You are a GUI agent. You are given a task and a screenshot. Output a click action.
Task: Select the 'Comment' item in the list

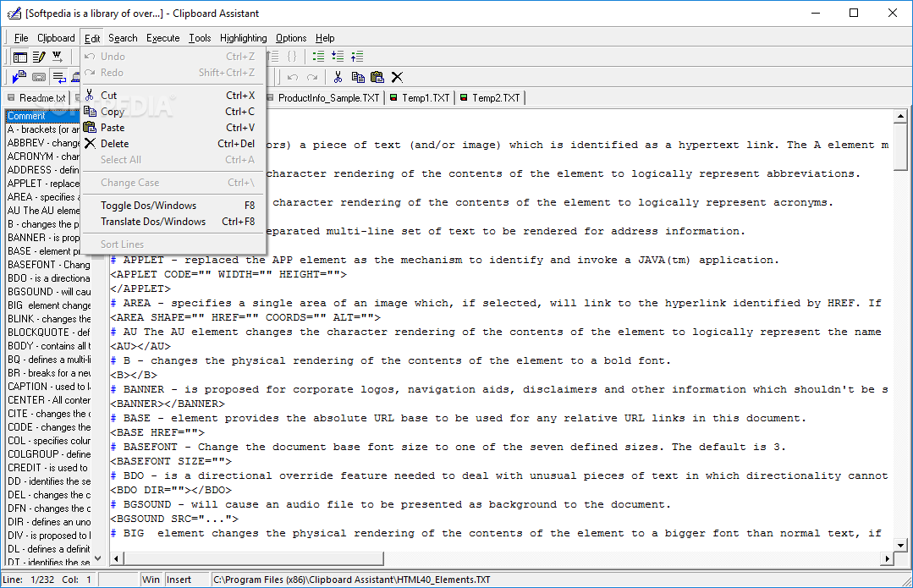[43, 116]
